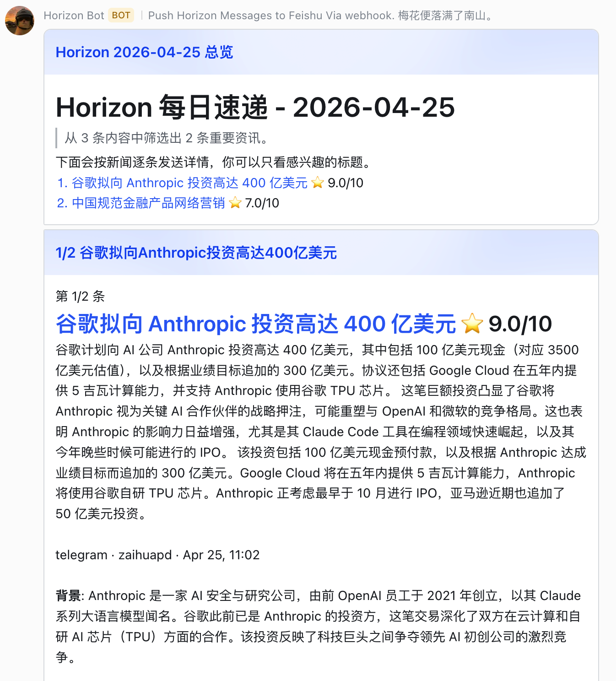Click the star icon beside the 9.0/10 overview rating

point(318,183)
